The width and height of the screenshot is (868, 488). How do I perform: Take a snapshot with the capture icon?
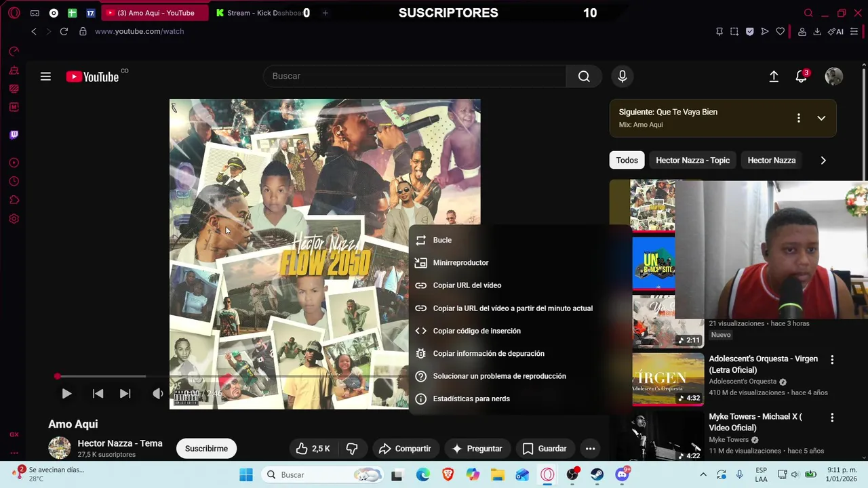click(x=734, y=31)
